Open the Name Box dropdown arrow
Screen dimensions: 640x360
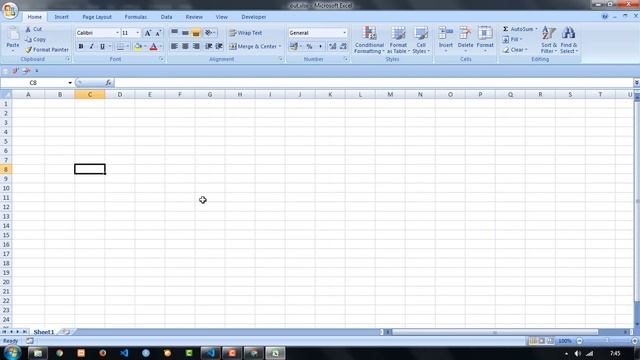(70, 83)
